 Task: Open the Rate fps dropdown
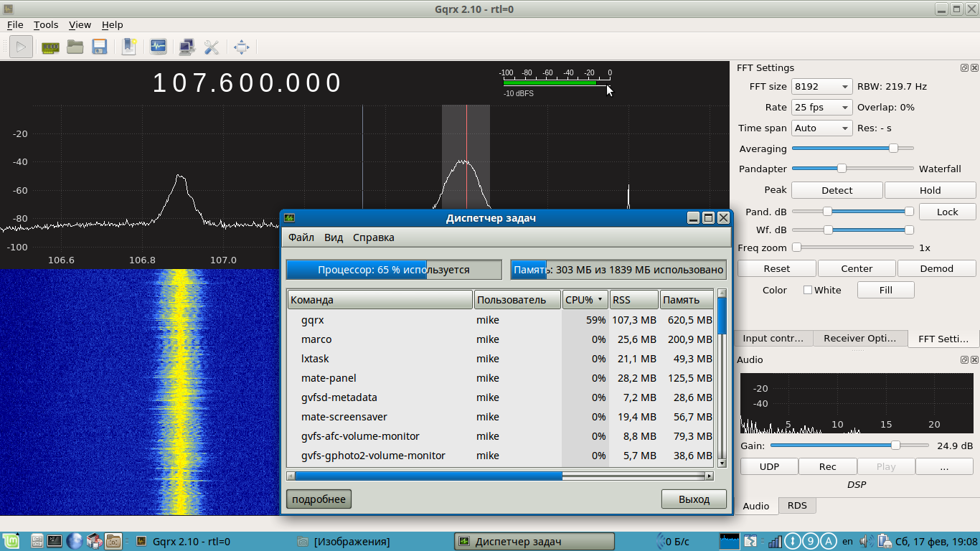[821, 107]
